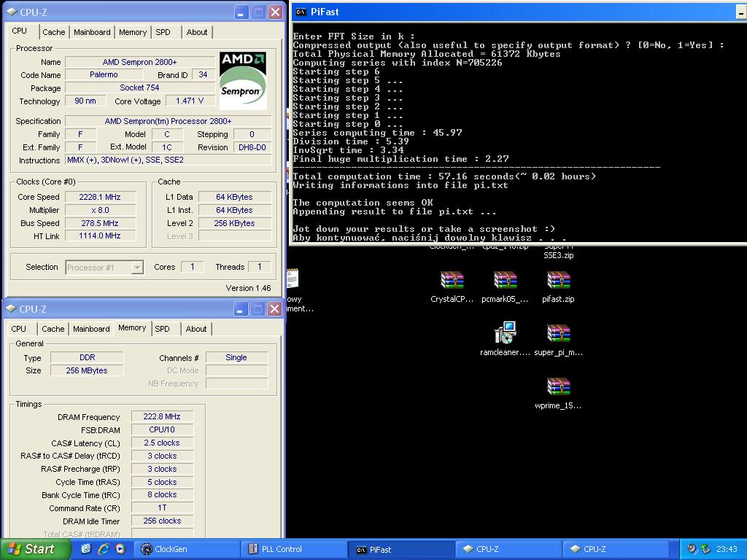
Task: Switch to the SPD tab in the lower CPU-Z window
Action: (x=162, y=329)
